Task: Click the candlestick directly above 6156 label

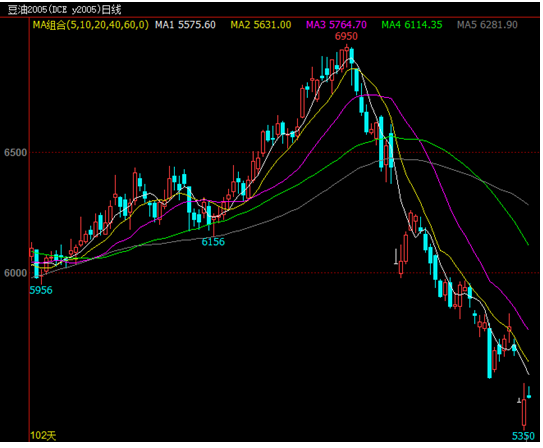Action: (x=214, y=224)
